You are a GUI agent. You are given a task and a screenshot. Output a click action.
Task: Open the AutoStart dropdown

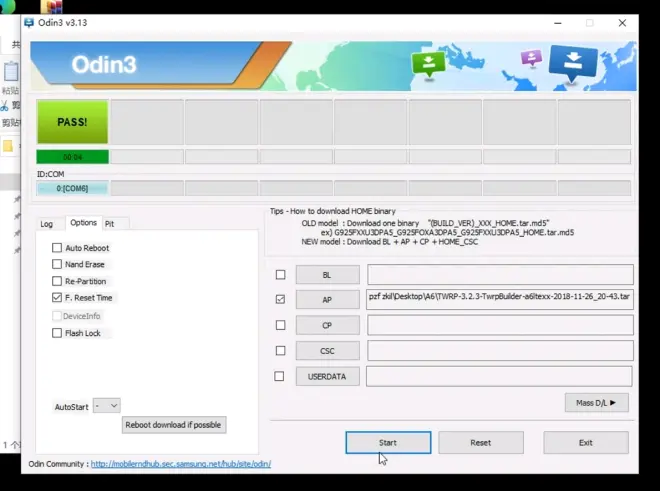click(x=106, y=406)
